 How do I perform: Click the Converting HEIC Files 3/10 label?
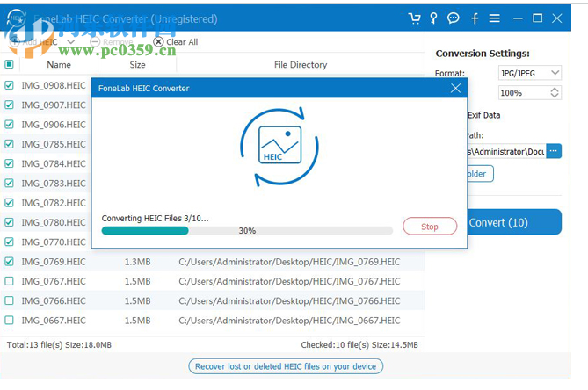(155, 218)
